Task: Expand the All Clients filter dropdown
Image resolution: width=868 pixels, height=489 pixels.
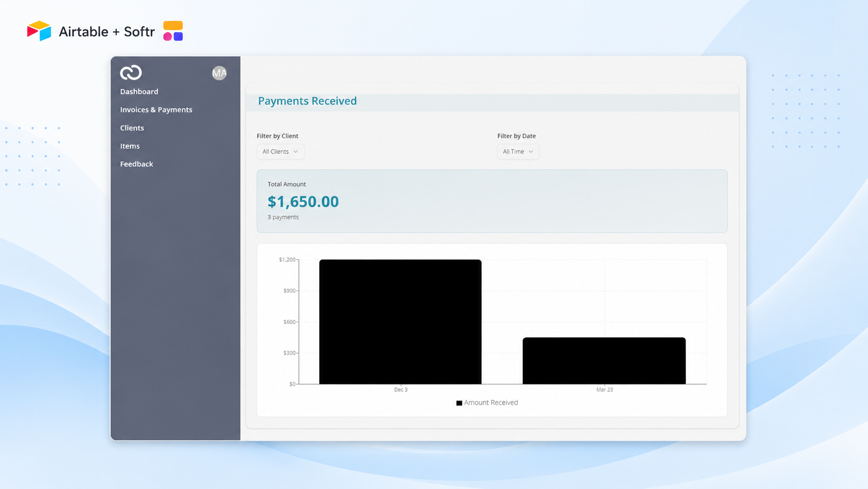Action: [x=280, y=152]
